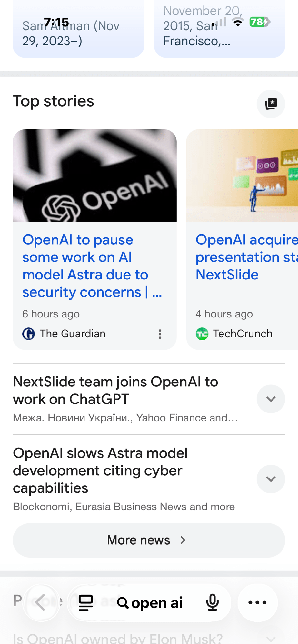
Task: Tap the open ai search field
Action: [x=157, y=603]
